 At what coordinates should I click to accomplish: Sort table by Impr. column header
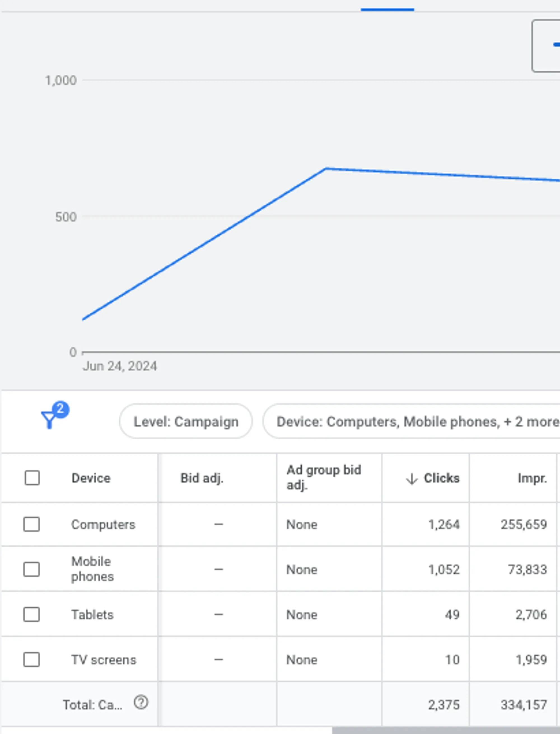(532, 478)
